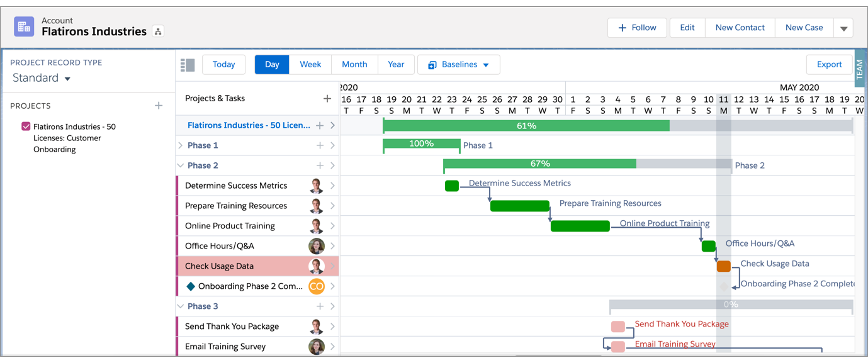Click the panel display icon left of Today
The height and width of the screenshot is (363, 868).
[187, 64]
